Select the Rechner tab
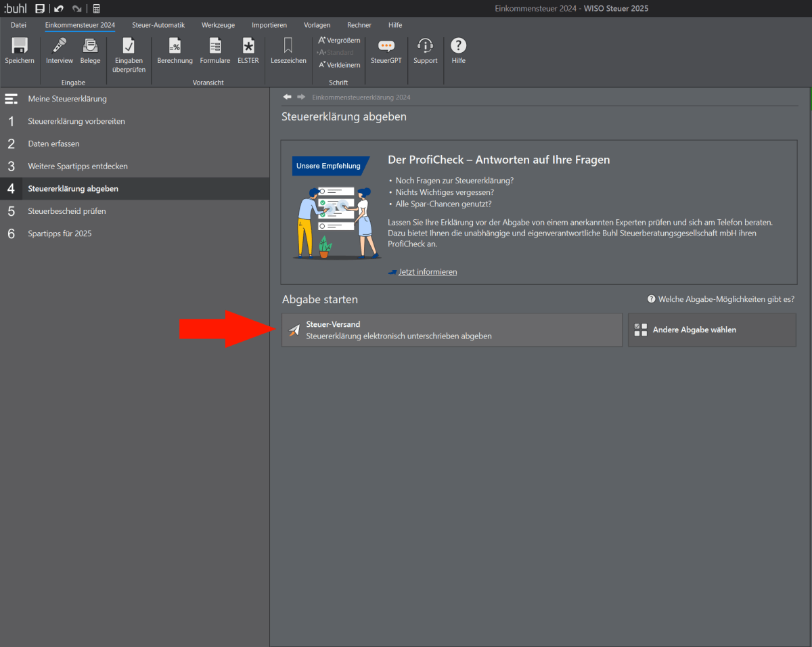812x647 pixels. click(359, 25)
